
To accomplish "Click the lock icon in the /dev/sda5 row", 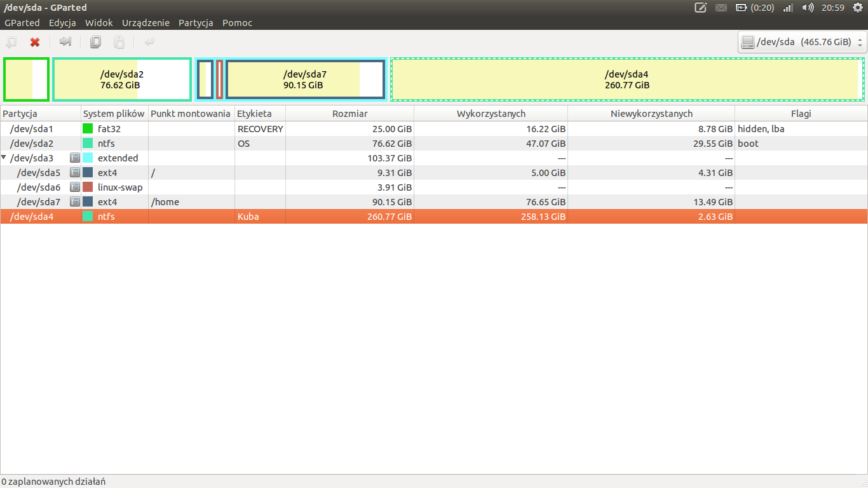I will point(74,172).
